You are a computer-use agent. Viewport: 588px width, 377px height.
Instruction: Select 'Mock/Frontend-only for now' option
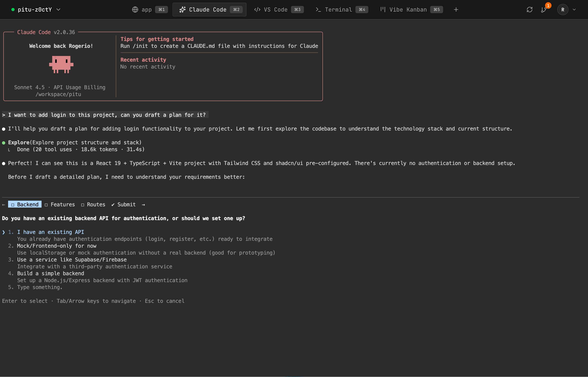57,246
